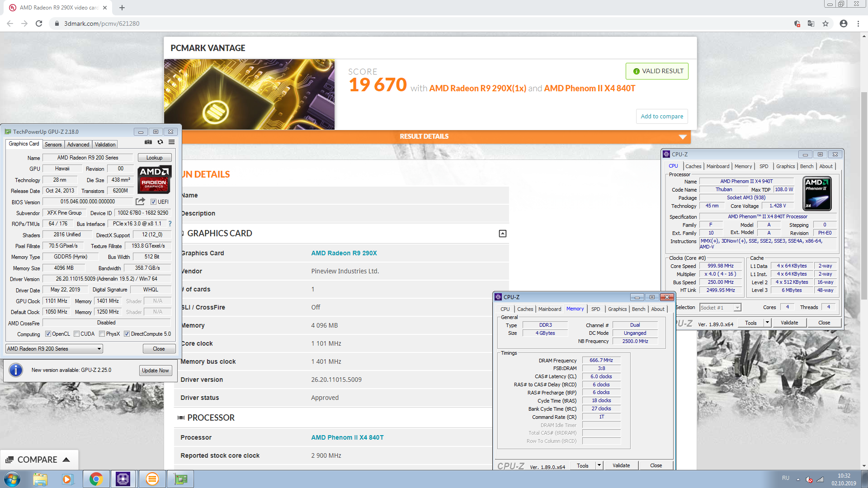The height and width of the screenshot is (488, 868).
Task: Click the translate page icon
Action: (x=811, y=23)
